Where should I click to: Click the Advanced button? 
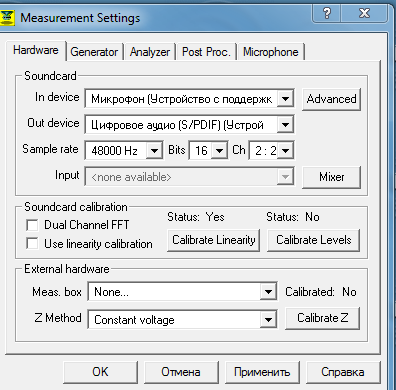click(331, 99)
